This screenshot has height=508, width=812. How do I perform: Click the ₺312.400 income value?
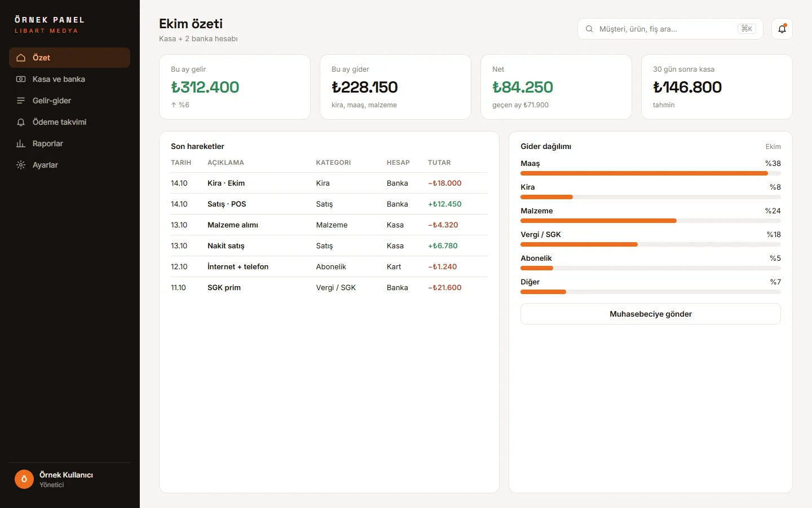tap(205, 87)
